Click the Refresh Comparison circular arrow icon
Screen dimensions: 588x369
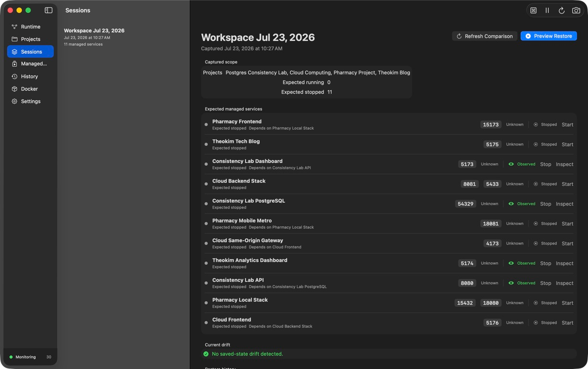click(459, 36)
